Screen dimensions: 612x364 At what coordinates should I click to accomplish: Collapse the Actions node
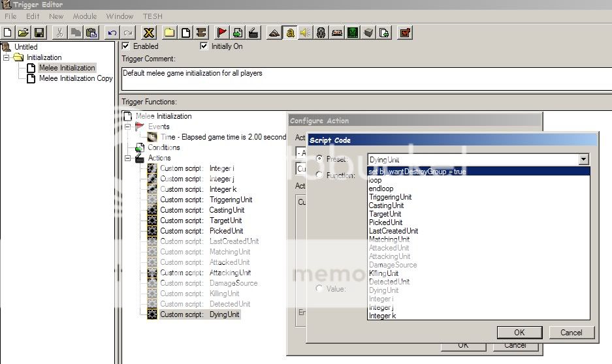[127, 158]
